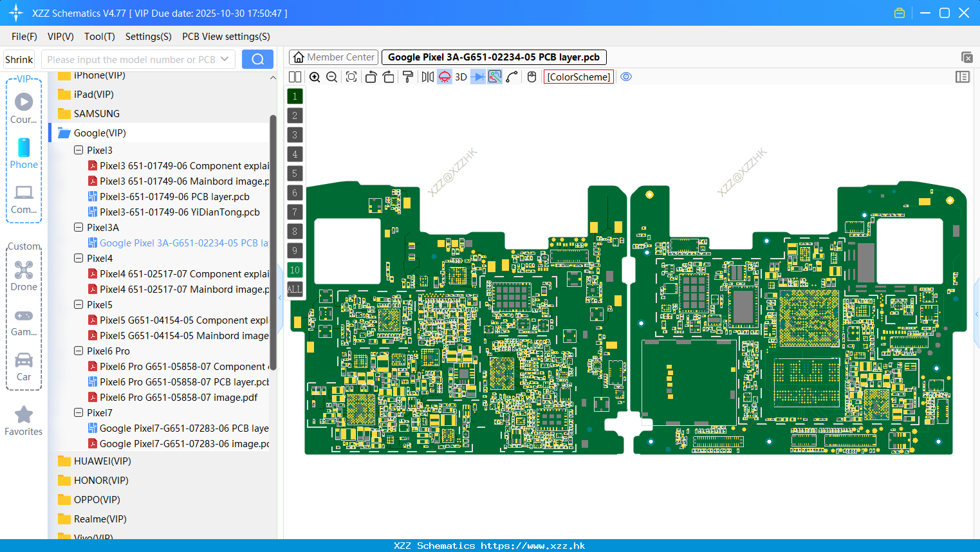Rotate the board counterclockwise

[371, 77]
